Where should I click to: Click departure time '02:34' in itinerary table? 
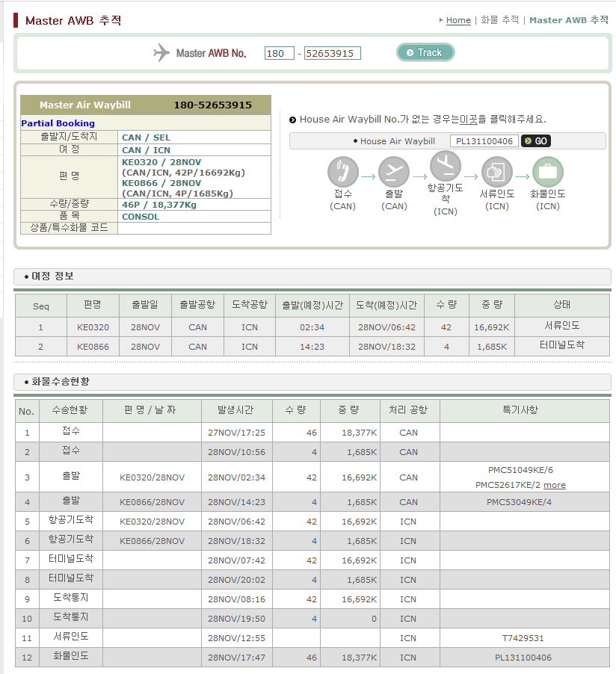coord(312,327)
